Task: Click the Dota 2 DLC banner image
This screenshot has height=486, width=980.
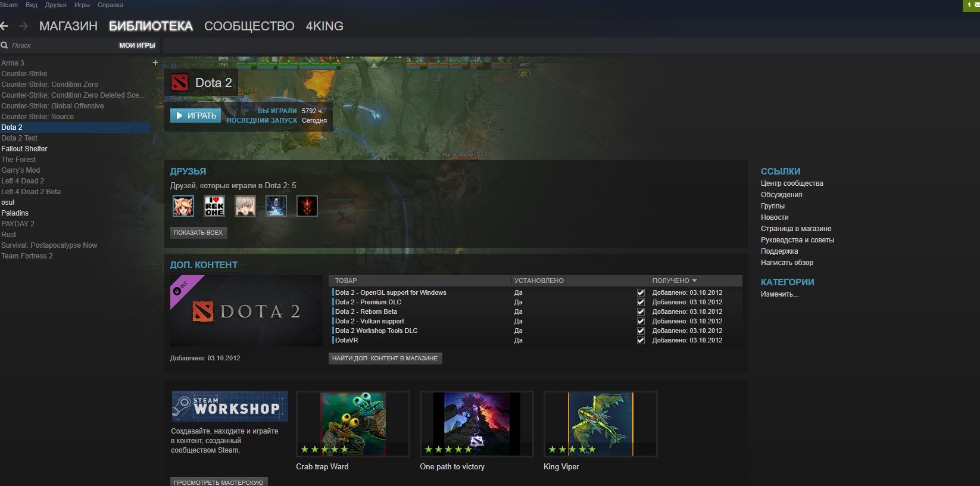Action: 246,311
